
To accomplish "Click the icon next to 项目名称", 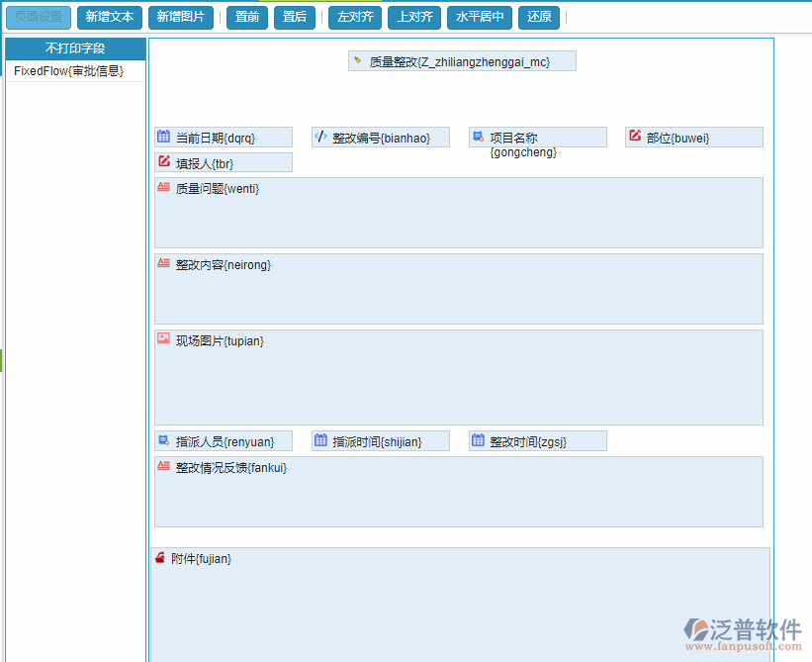I will 478,137.
